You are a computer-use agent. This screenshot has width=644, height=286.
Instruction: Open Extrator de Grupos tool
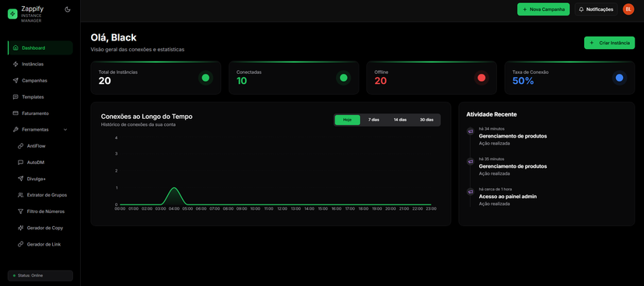(x=43, y=195)
